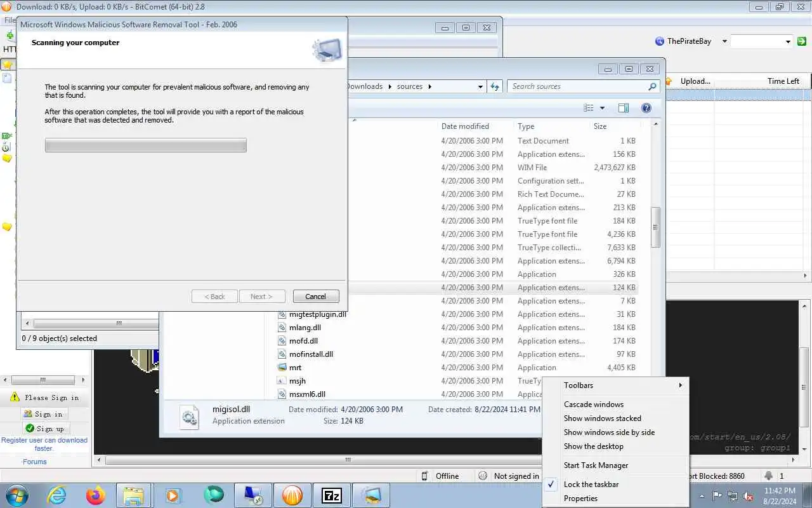Image resolution: width=812 pixels, height=508 pixels.
Task: Click ThePirateBay globe icon
Action: pyautogui.click(x=660, y=41)
